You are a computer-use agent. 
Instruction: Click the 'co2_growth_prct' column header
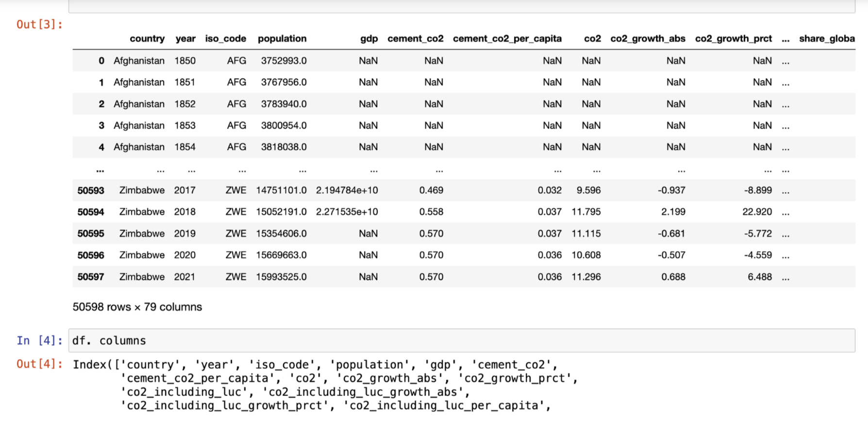click(733, 39)
